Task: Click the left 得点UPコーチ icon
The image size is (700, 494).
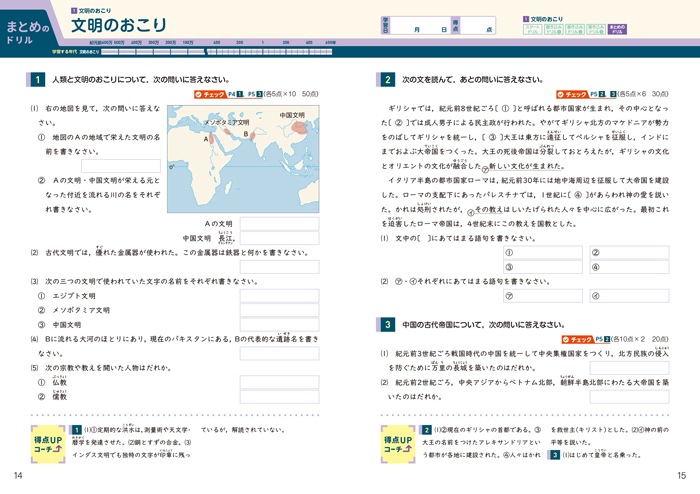Action: 48,444
